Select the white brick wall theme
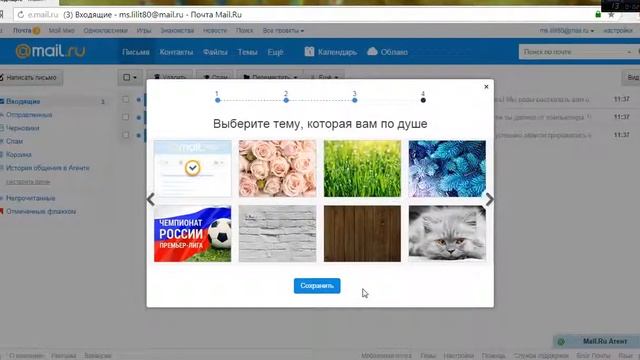The width and height of the screenshot is (640, 360). 278,233
